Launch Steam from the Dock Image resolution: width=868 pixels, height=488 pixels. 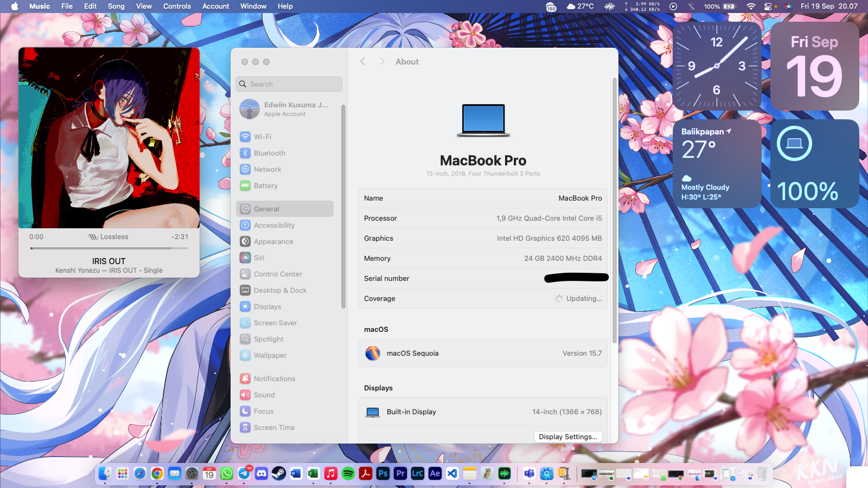pos(279,473)
